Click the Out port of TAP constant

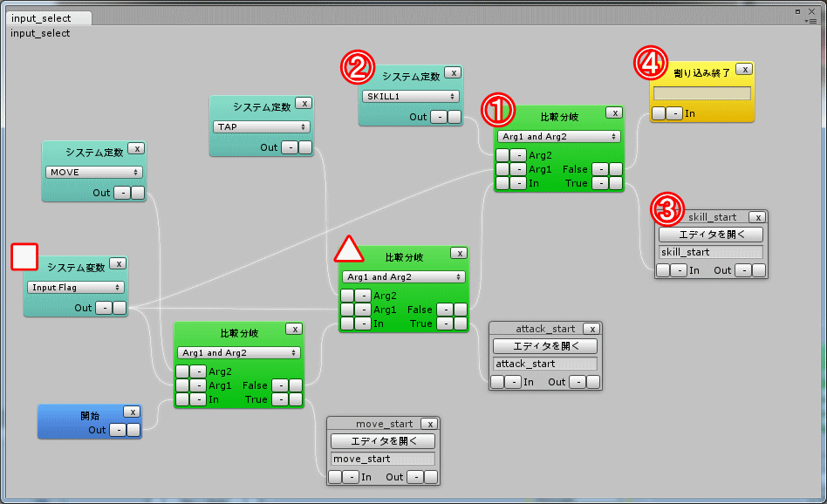(305, 147)
